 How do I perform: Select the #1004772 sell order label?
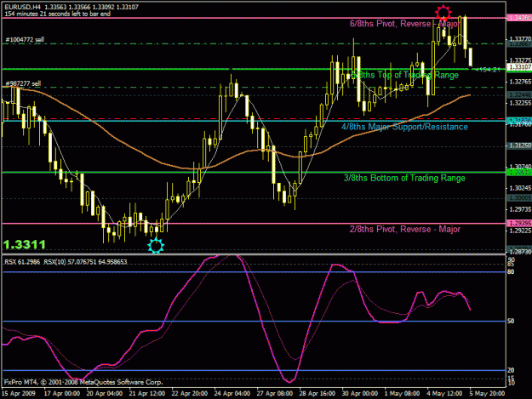click(x=25, y=40)
